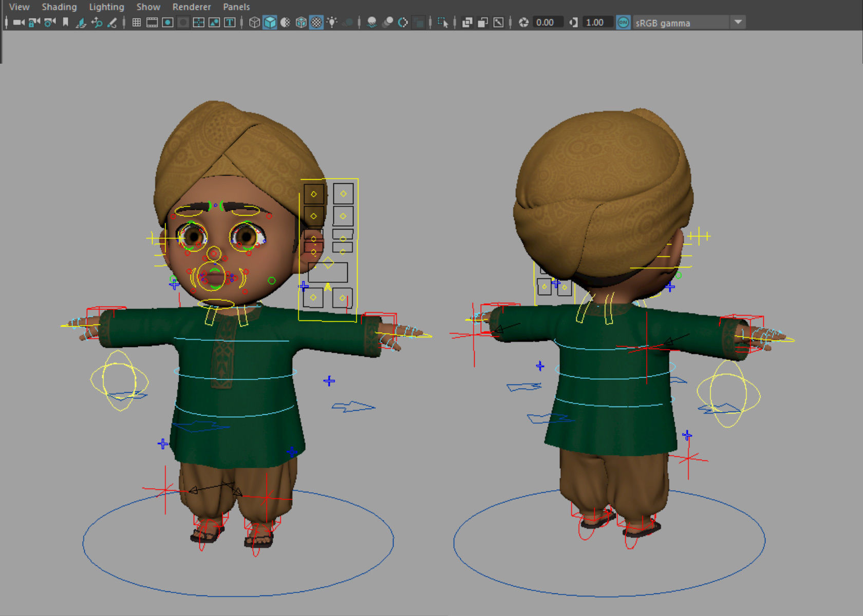Select the Grease Pencil tool icon
Image resolution: width=863 pixels, height=616 pixels.
112,22
